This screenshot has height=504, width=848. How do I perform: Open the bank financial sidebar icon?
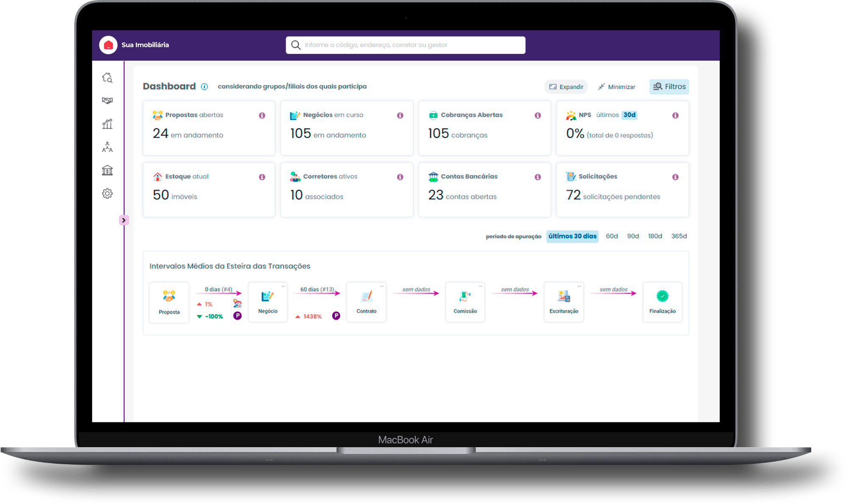(x=107, y=170)
